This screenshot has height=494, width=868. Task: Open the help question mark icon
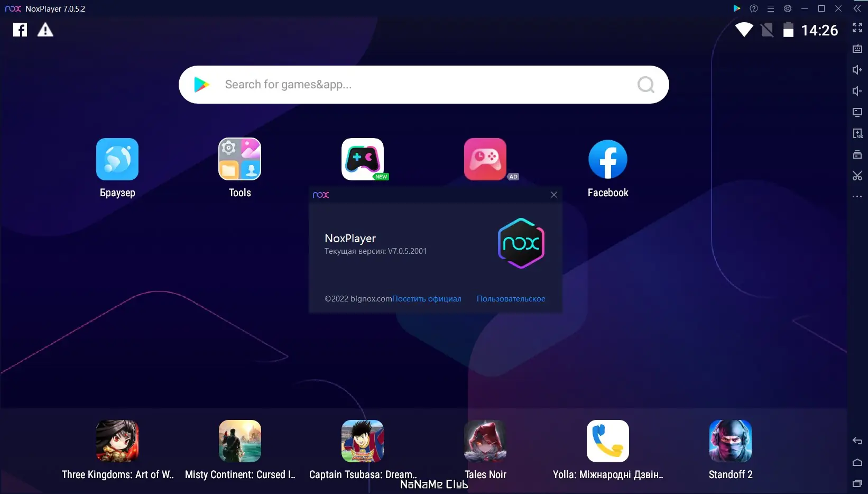click(x=754, y=8)
